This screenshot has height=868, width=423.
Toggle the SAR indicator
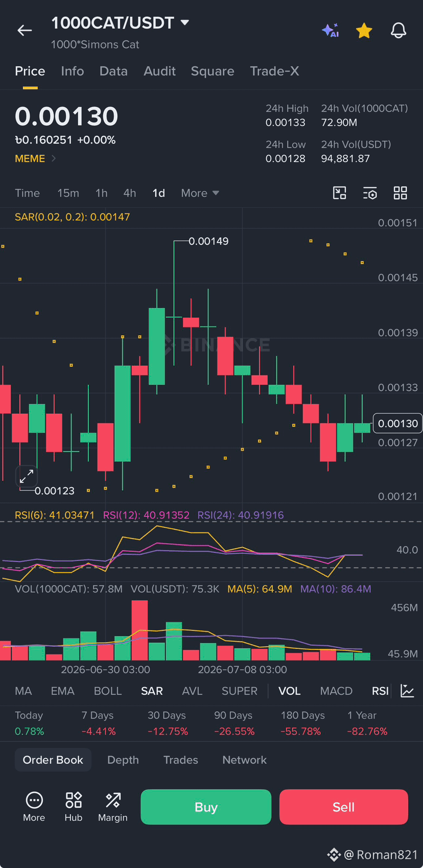click(152, 691)
